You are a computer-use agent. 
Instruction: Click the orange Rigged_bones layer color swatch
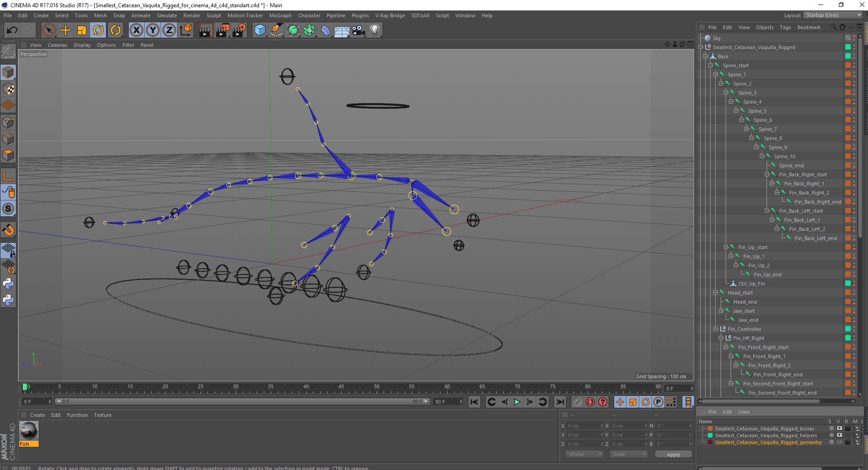pyautogui.click(x=710, y=429)
